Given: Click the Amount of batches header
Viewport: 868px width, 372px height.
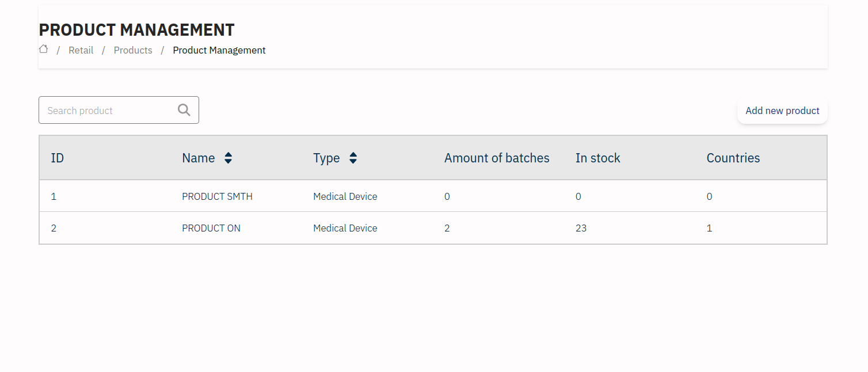Looking at the screenshot, I should click(497, 158).
